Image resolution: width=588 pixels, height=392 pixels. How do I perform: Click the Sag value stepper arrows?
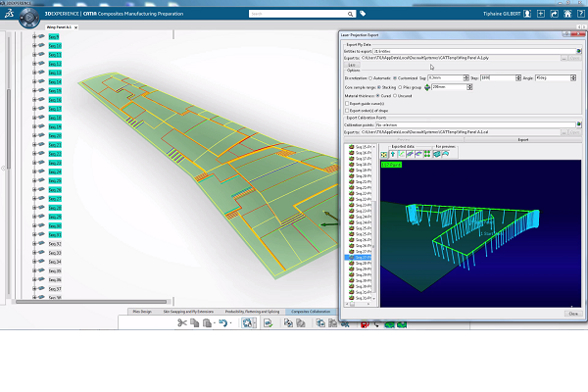tap(466, 78)
